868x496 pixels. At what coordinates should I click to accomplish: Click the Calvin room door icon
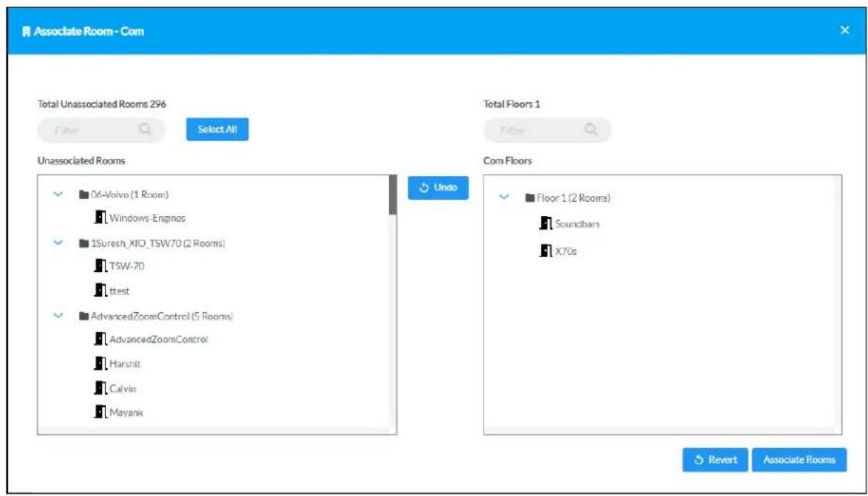pyautogui.click(x=100, y=388)
